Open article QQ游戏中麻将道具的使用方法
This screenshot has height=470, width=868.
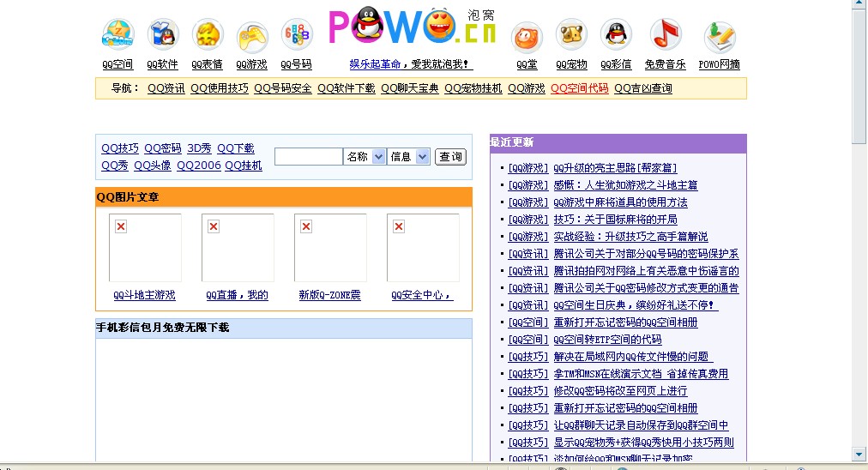(621, 202)
